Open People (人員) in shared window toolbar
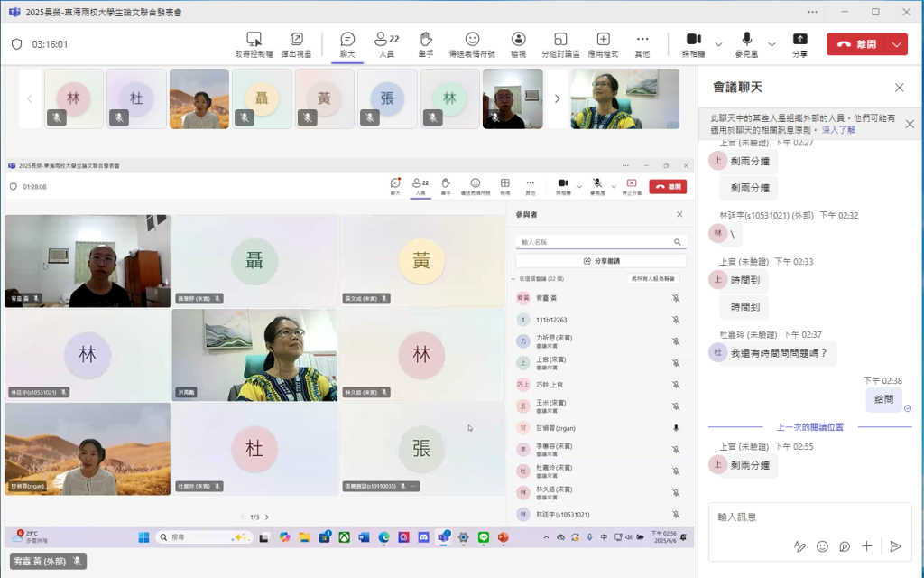Screen dimensions: 924x578 pyautogui.click(x=420, y=186)
